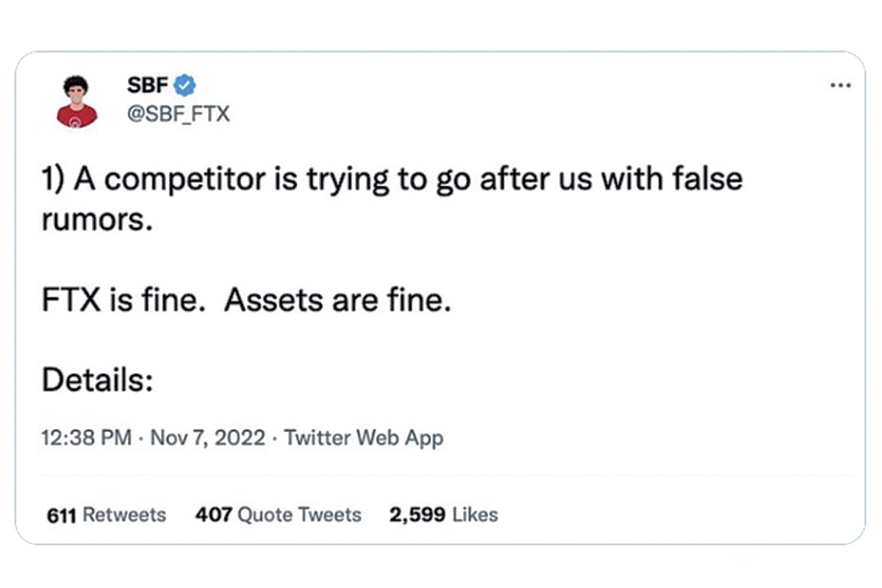
Task: View the 407 Quote Tweets list
Action: click(x=279, y=515)
